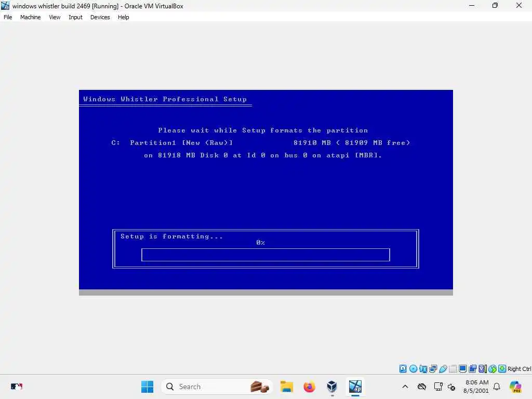Click the cloud sync off tray icon

point(422,387)
